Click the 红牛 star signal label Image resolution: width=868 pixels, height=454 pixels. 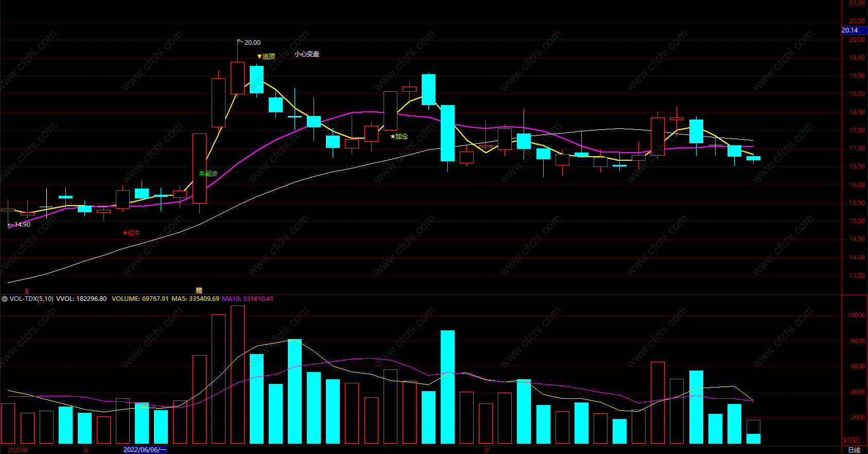pos(131,233)
